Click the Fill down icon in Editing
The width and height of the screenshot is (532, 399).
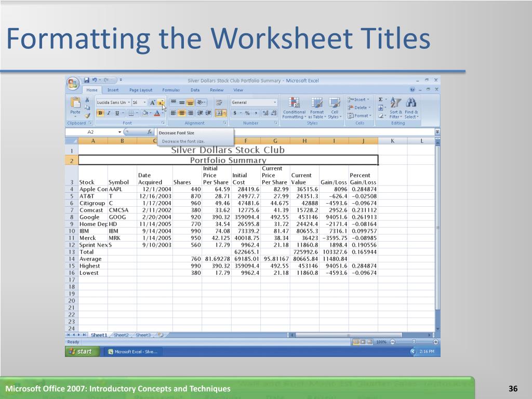coord(381,108)
